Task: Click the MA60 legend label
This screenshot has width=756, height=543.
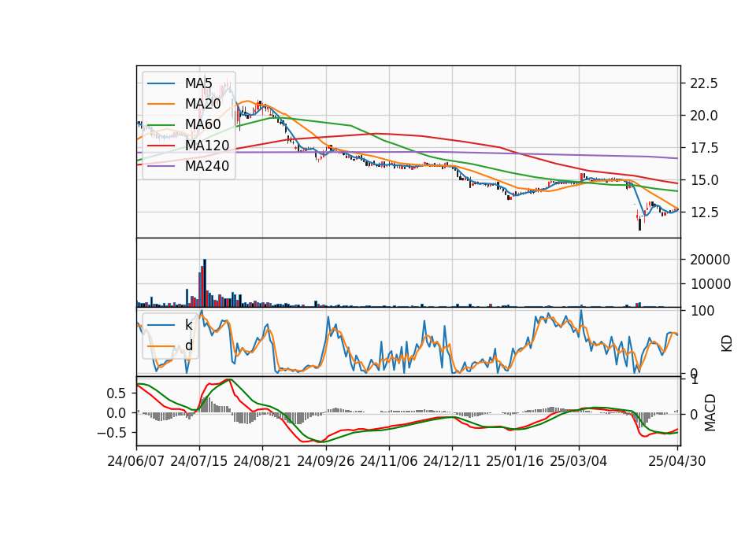Action: [202, 125]
